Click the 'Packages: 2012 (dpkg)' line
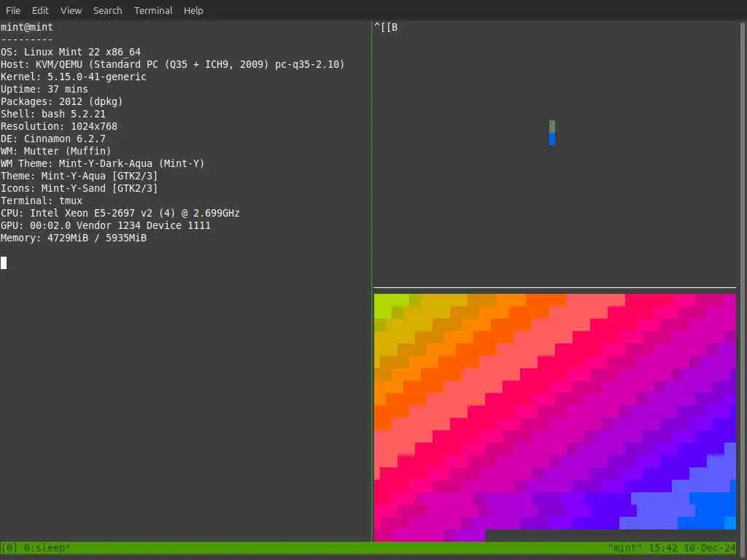Screen dimensions: 747x560 click(61, 101)
